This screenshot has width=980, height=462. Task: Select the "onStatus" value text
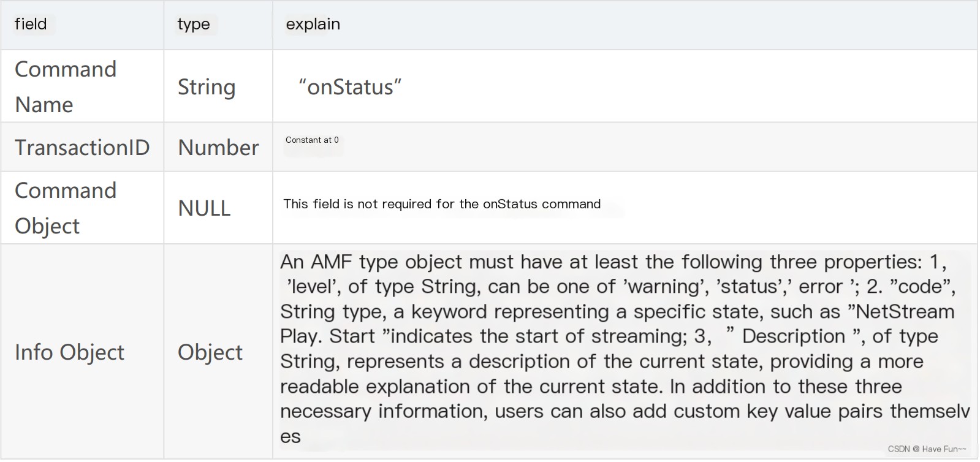click(x=350, y=87)
